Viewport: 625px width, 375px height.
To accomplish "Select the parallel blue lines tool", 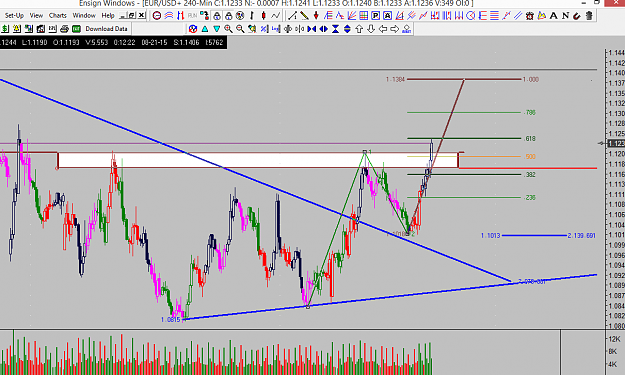I will (518, 16).
